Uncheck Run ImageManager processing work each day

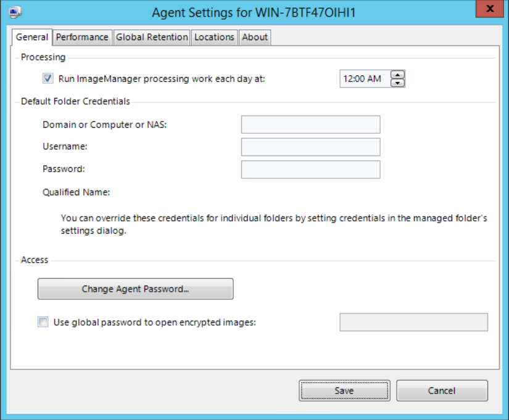coord(48,78)
